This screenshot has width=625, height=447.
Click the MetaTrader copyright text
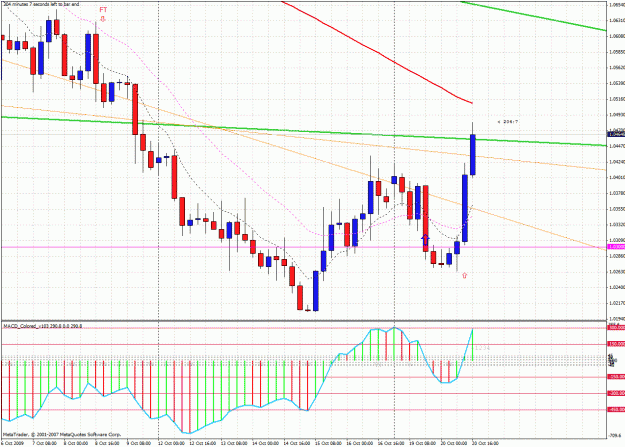[62, 434]
